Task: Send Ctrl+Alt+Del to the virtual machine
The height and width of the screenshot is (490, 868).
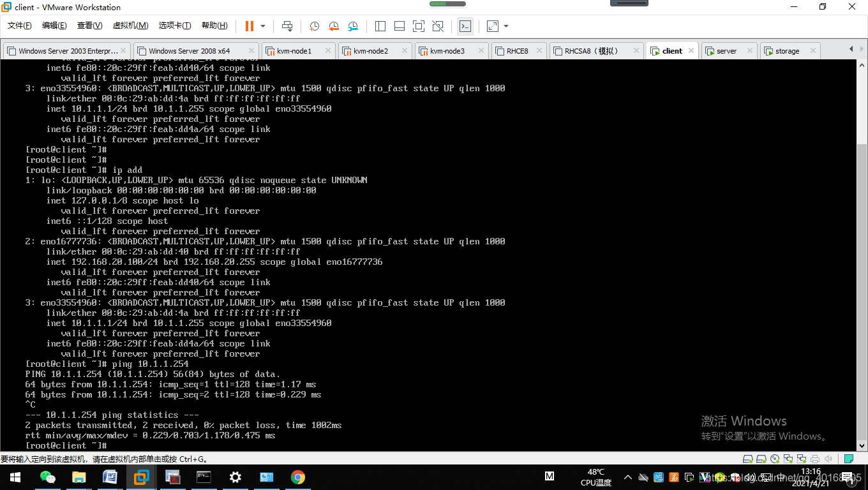Action: pos(287,26)
